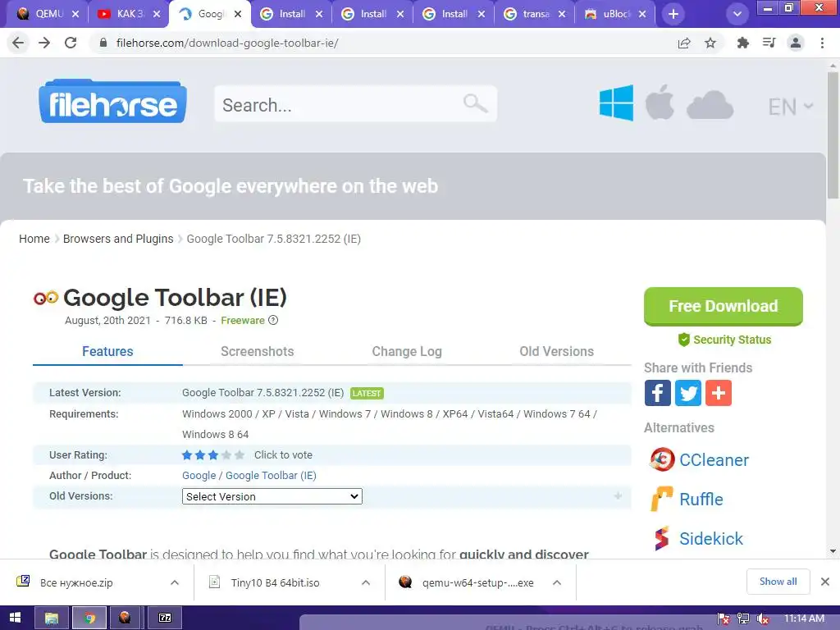Click the orange plus share icon
This screenshot has width=840, height=630.
coord(719,393)
